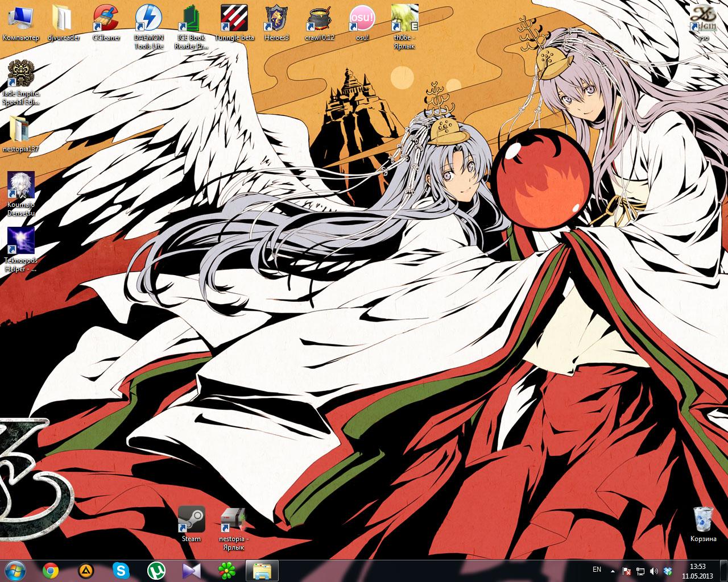728x582 pixels.
Task: Click the clock showing 13:53
Action: [x=697, y=570]
